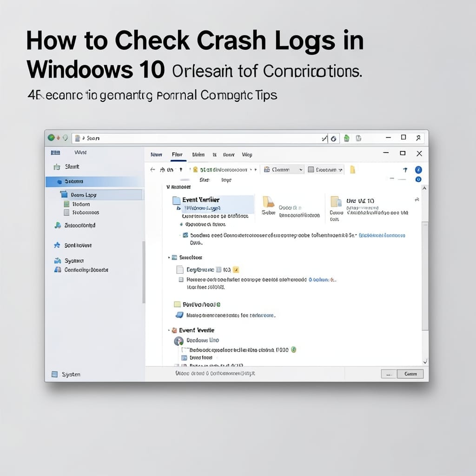Select the Strs sub-tab below the toolbar
476x476 pixels.
pyautogui.click(x=205, y=180)
